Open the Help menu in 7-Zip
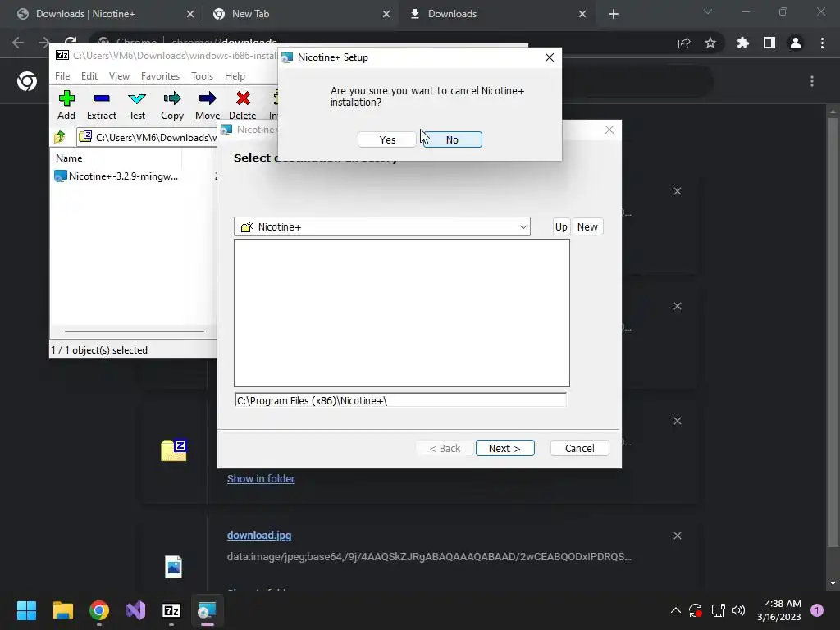 click(235, 76)
